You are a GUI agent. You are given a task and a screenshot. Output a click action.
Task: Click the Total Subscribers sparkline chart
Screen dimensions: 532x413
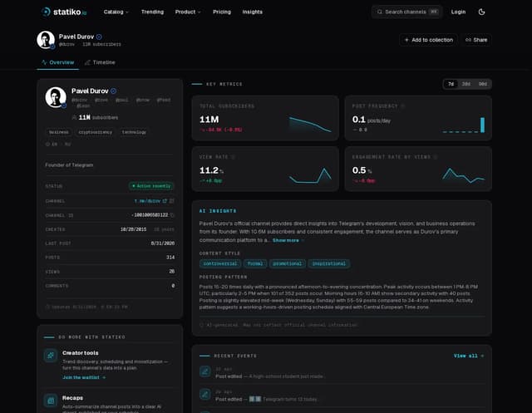(310, 125)
